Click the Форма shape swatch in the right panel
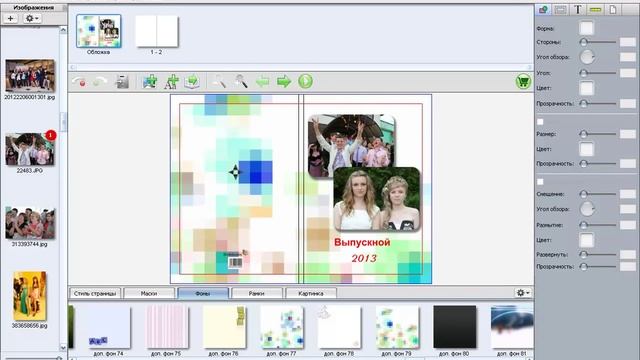This screenshot has width=640, height=360. [587, 28]
